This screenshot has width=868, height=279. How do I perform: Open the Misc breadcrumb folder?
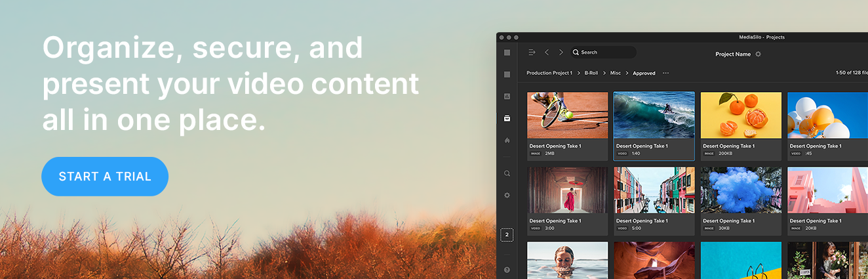click(615, 74)
